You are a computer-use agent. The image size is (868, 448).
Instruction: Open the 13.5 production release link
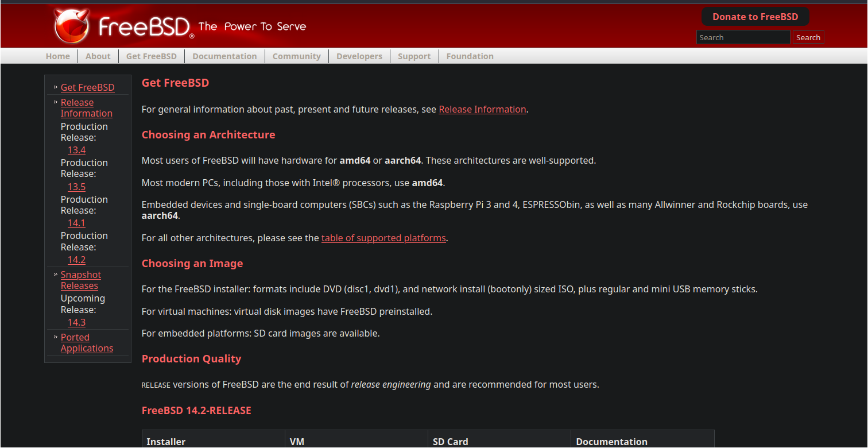pos(76,187)
